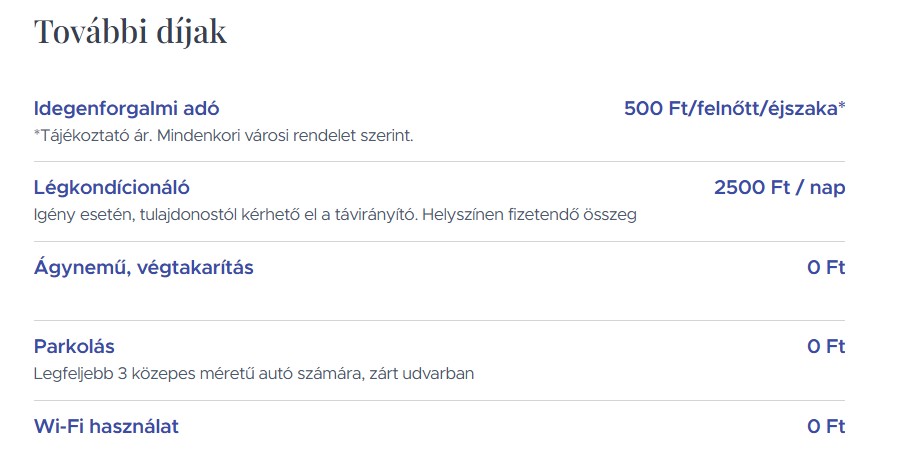
Task: Click the divider line below the Idegenforgalmi adó row
Action: [439, 162]
